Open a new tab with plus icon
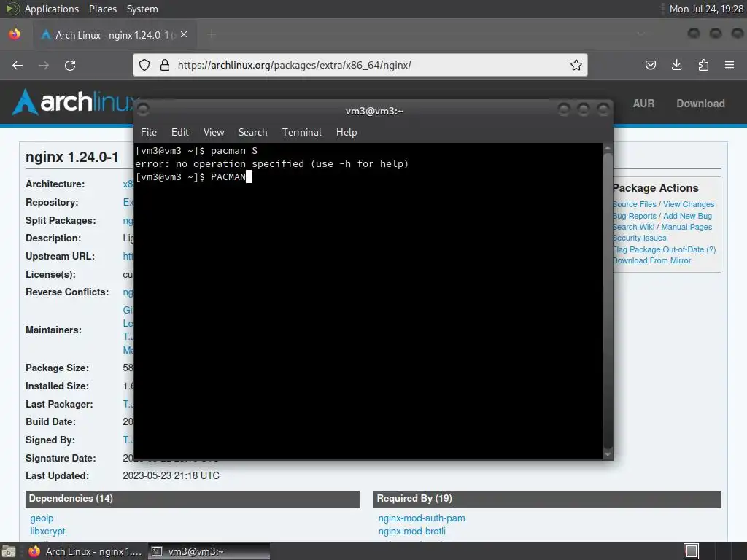 (212, 34)
